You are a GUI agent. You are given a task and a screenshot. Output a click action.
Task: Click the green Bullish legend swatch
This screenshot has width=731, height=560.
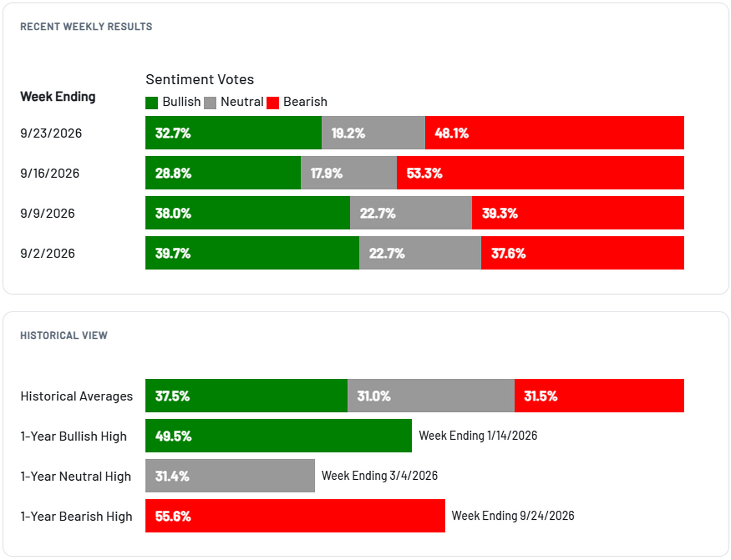(x=152, y=103)
